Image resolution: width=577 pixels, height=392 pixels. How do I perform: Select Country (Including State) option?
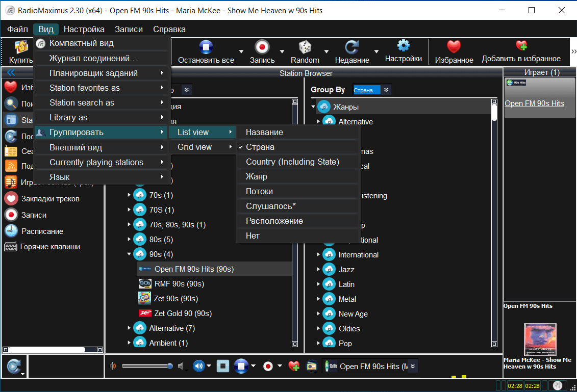coord(297,162)
